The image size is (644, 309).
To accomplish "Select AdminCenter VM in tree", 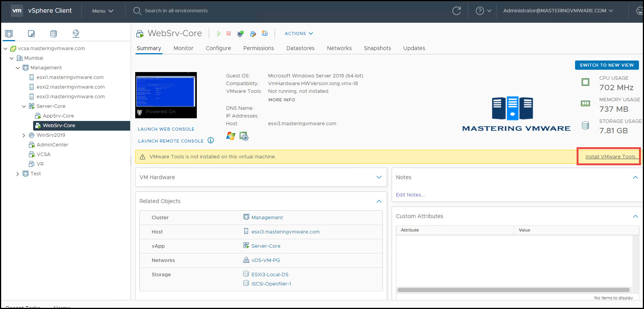I will click(52, 145).
